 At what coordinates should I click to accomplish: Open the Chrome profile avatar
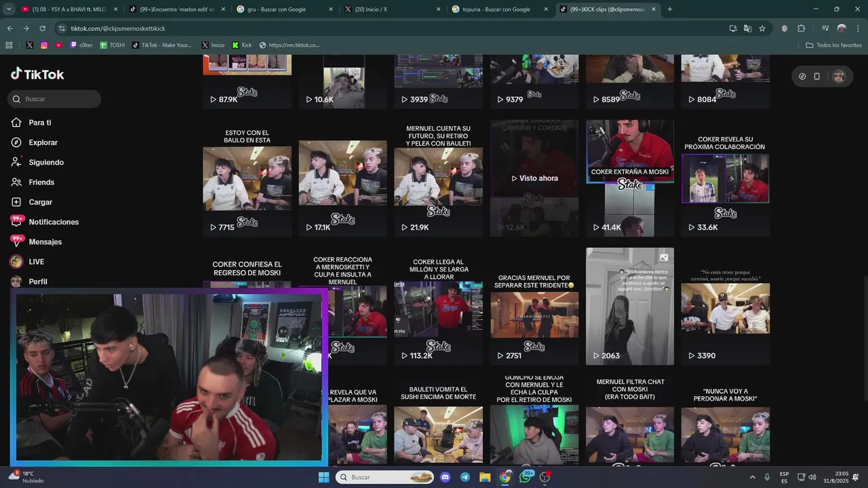click(842, 28)
